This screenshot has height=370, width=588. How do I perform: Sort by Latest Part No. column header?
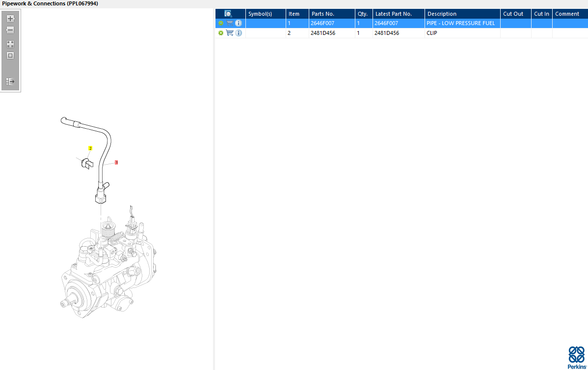399,14
